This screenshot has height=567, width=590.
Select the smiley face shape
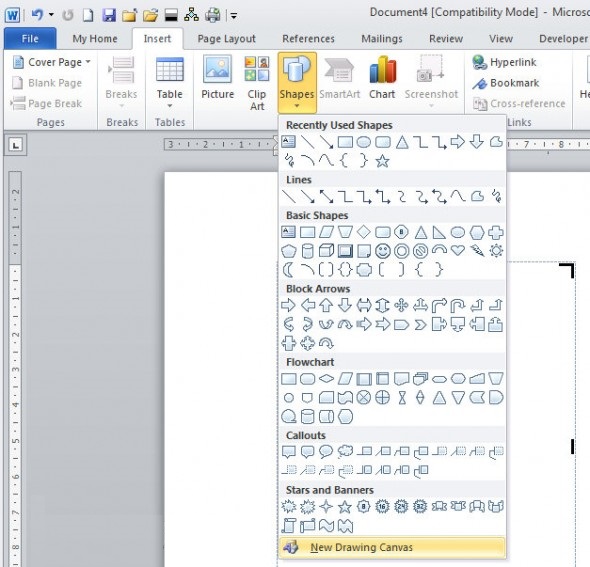383,251
